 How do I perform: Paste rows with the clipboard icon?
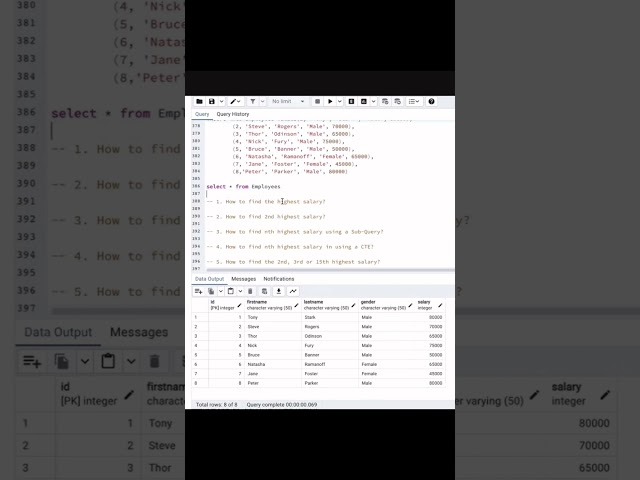coord(231,291)
